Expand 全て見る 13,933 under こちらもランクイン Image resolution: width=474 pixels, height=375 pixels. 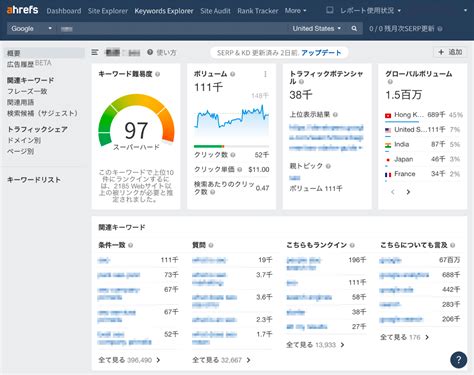point(315,345)
